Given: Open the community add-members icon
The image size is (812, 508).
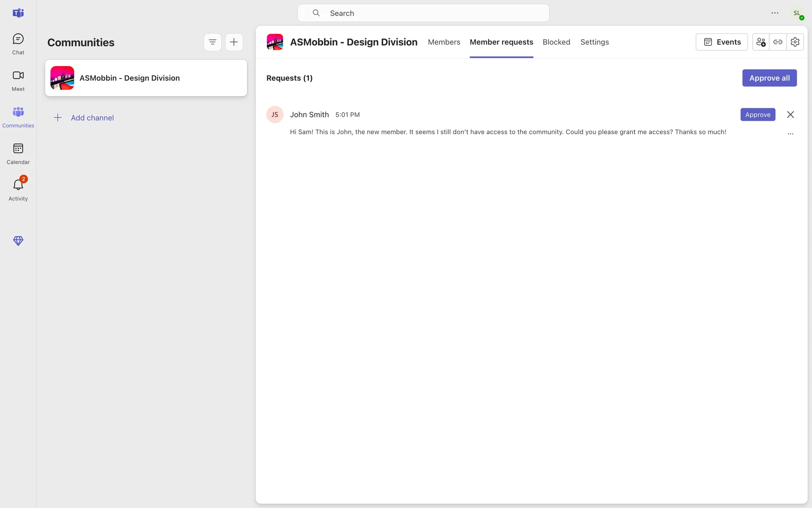Looking at the screenshot, I should [x=761, y=42].
